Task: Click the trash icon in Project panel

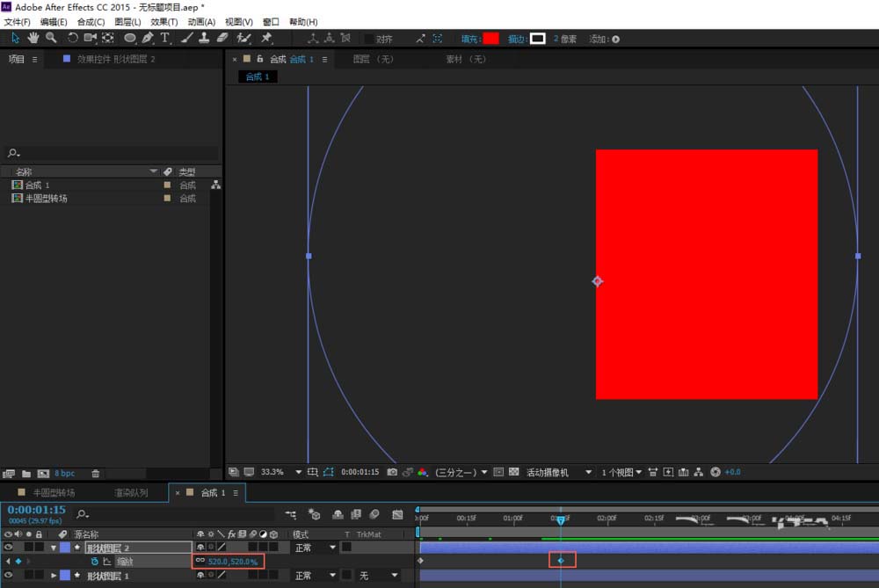Action: pos(96,474)
